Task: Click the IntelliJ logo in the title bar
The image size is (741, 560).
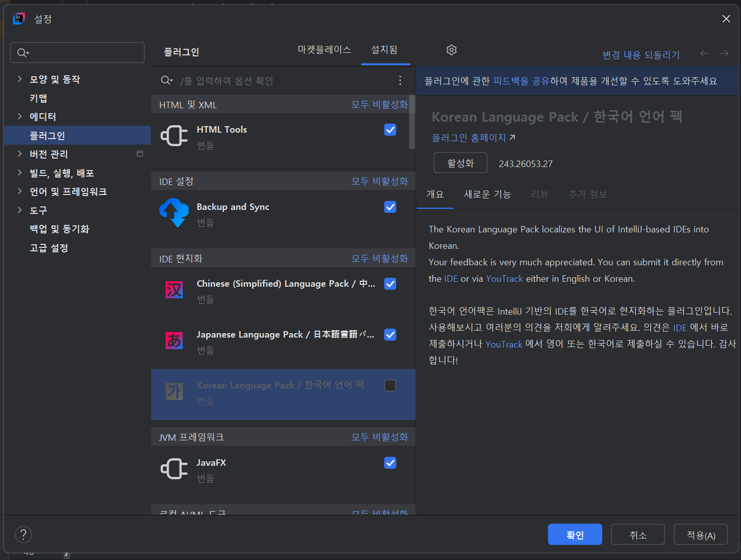Action: click(x=18, y=19)
